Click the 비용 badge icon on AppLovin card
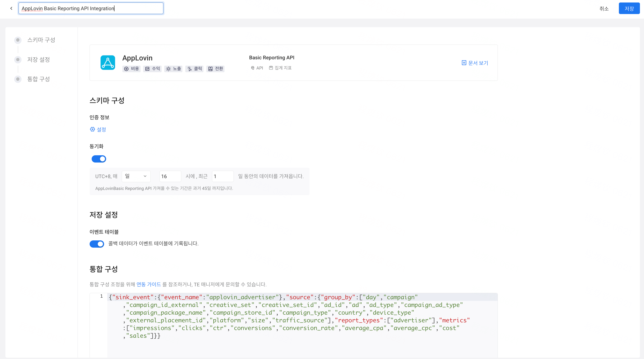Image resolution: width=644 pixels, height=359 pixels. [126, 69]
